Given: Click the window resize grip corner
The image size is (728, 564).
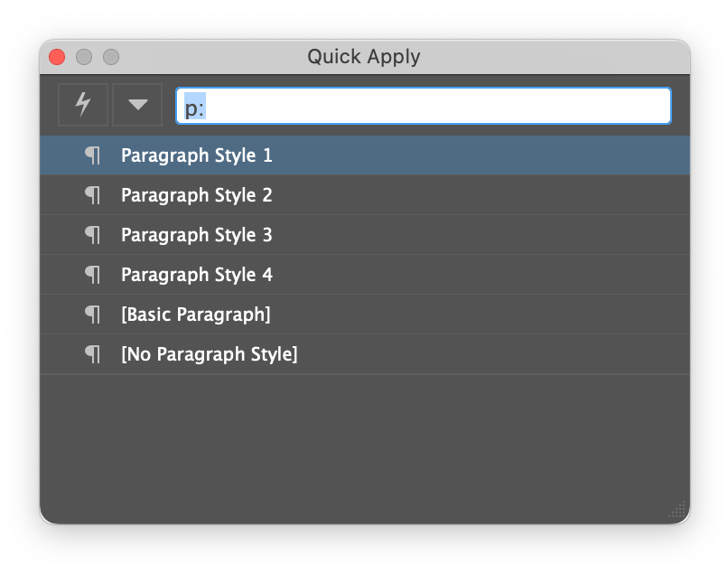Looking at the screenshot, I should 678,511.
